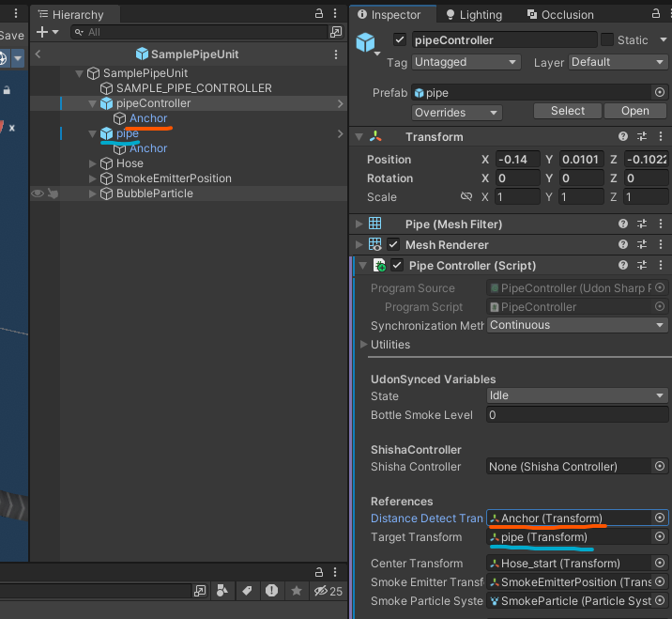Viewport: 672px width, 619px height.
Task: Toggle Mesh Renderer enabled checkbox
Action: (x=393, y=244)
